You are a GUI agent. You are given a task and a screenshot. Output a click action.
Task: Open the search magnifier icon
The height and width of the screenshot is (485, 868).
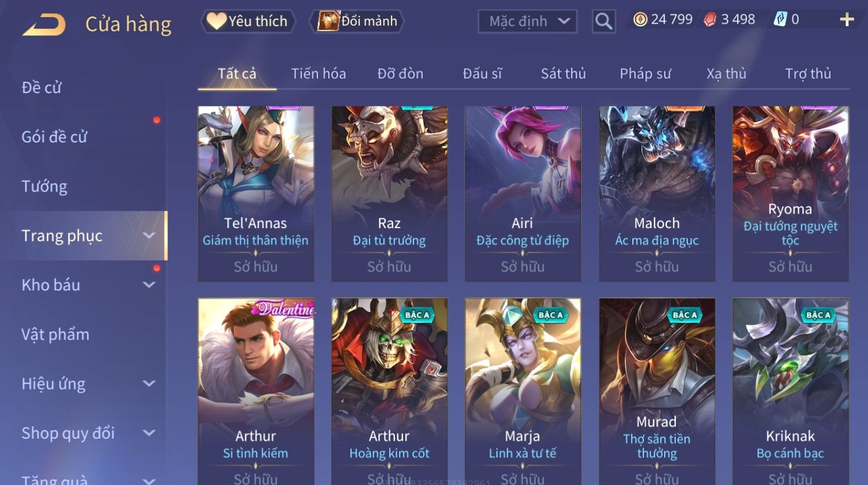pos(604,21)
